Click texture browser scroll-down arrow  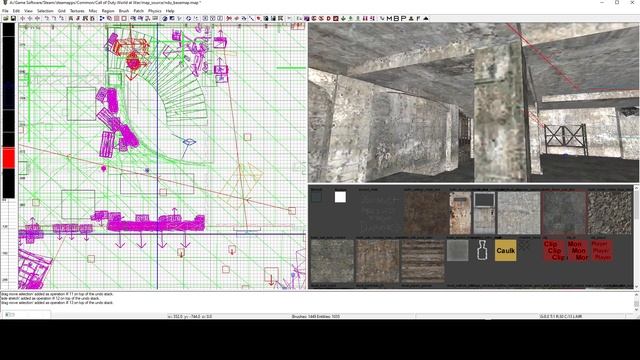click(636, 286)
